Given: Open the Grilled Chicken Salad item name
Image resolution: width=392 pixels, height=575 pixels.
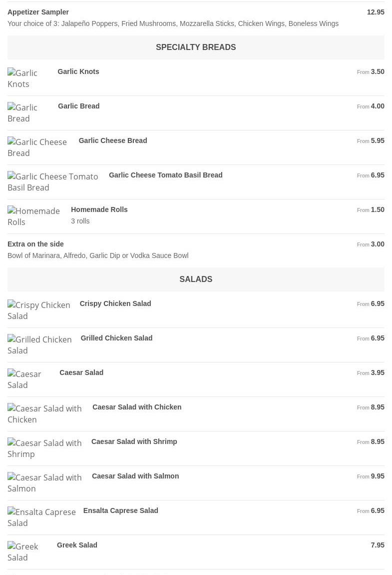Looking at the screenshot, I should coord(116,338).
